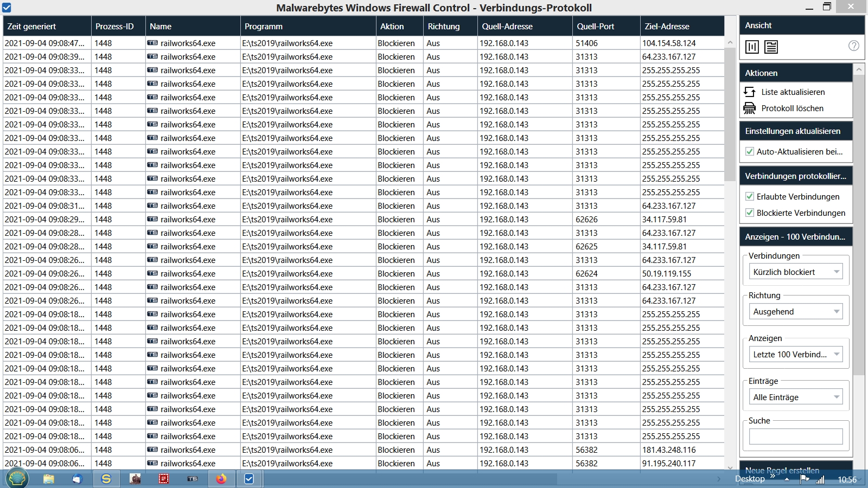
Task: Sort by the Quell-Port column header
Action: [x=607, y=26]
